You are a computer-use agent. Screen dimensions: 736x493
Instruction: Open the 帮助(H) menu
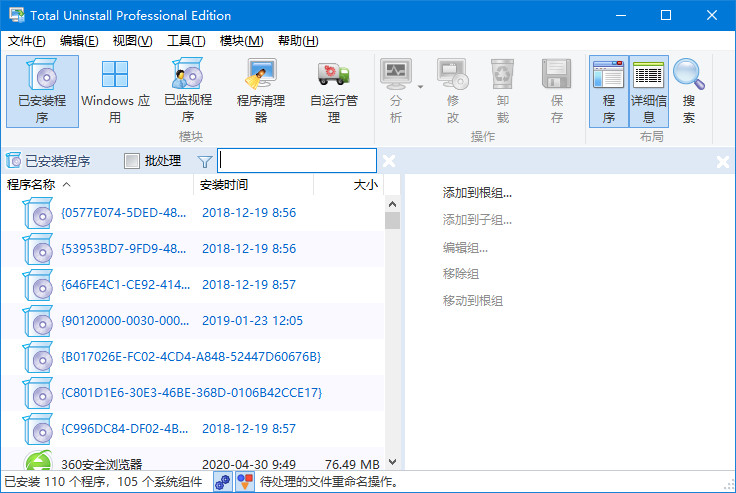298,41
